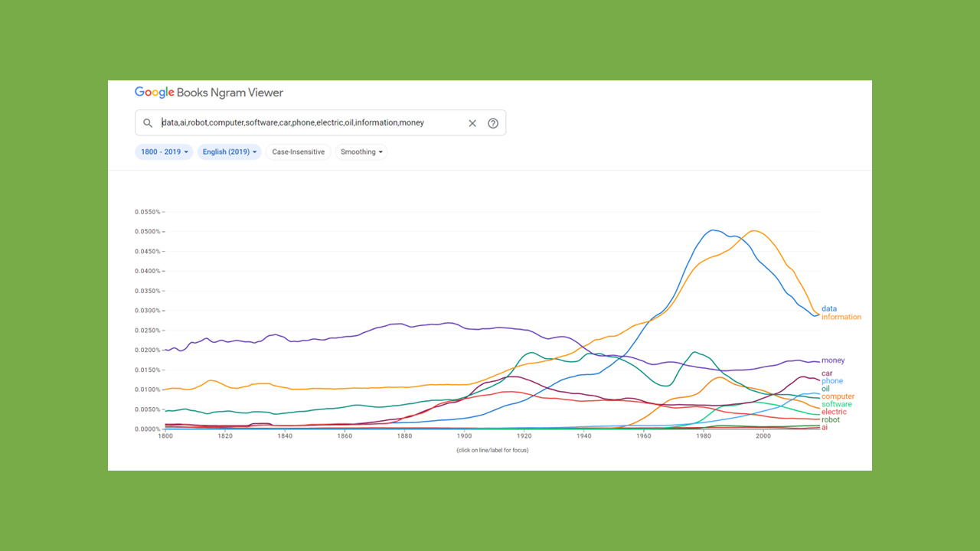Focus the 'computer' series label

pos(838,396)
